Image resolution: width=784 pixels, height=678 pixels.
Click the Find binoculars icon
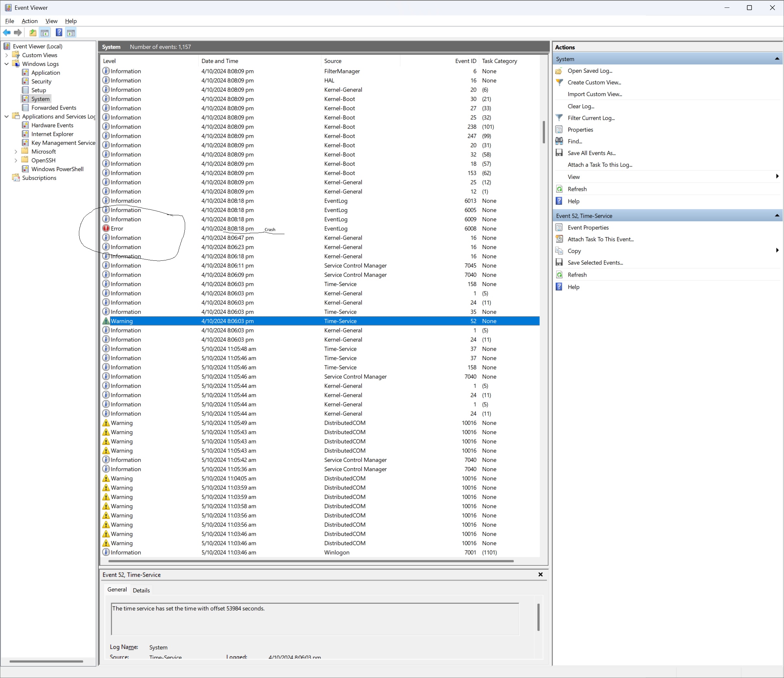pyautogui.click(x=559, y=142)
